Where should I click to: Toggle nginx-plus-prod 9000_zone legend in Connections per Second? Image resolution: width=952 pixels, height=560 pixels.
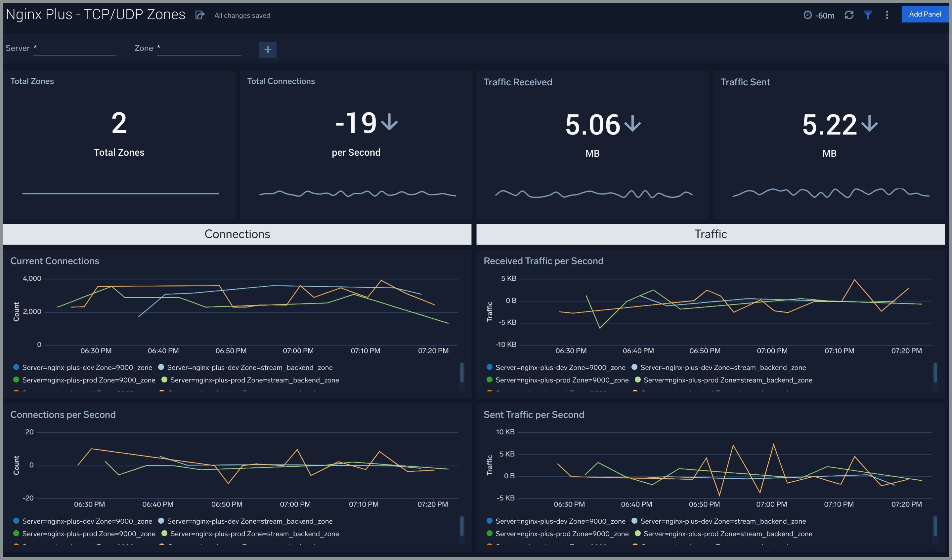click(88, 534)
